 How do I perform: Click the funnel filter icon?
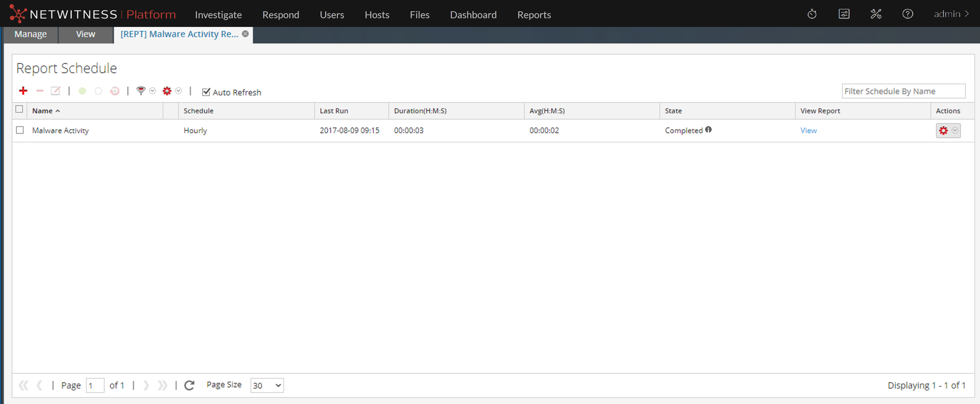(141, 91)
